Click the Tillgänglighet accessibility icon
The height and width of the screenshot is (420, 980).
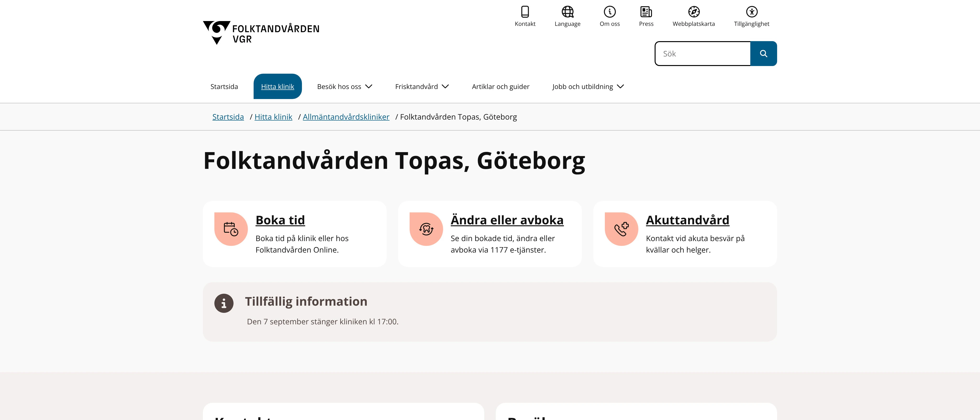click(752, 12)
